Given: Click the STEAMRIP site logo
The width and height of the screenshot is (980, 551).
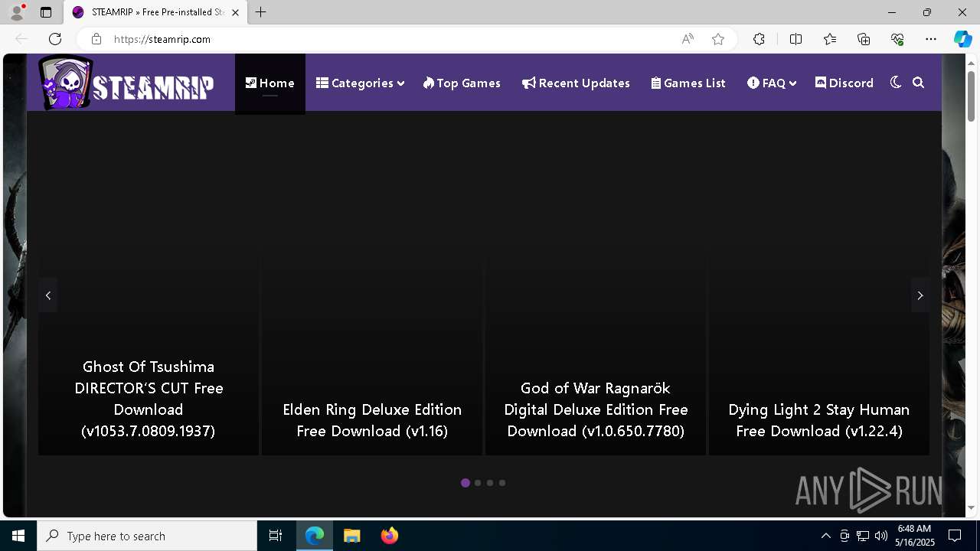Looking at the screenshot, I should pos(126,83).
